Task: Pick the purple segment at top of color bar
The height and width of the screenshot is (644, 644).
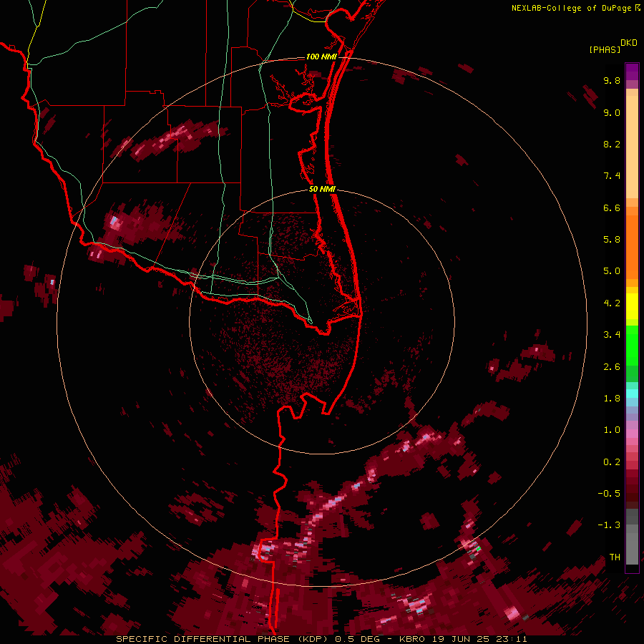Action: coord(632,72)
